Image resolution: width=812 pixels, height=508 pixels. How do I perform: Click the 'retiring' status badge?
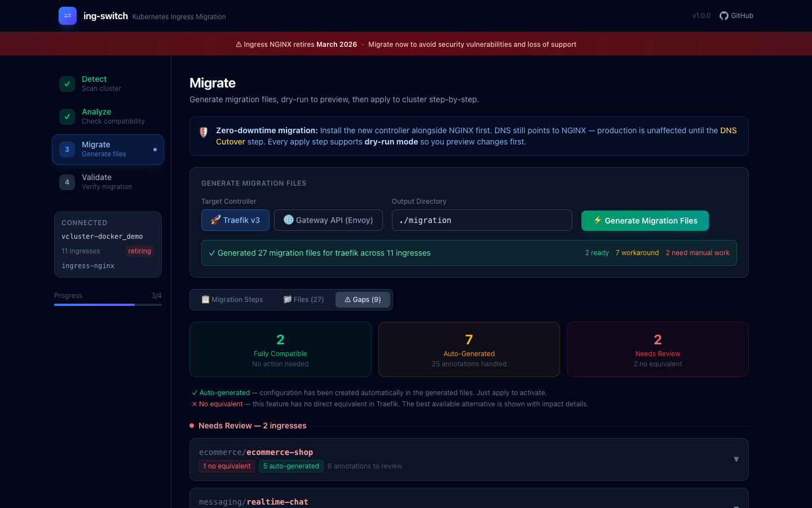[139, 251]
